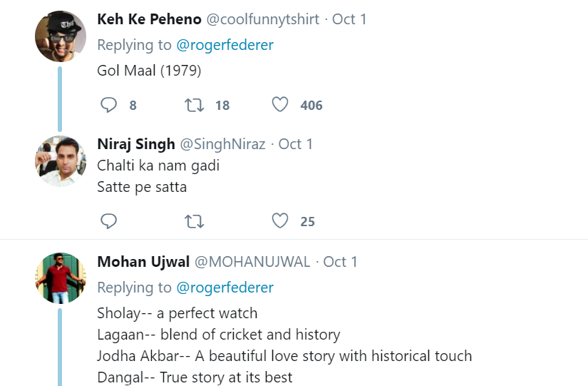Visit the @SinghNiraz handle

click(x=222, y=144)
